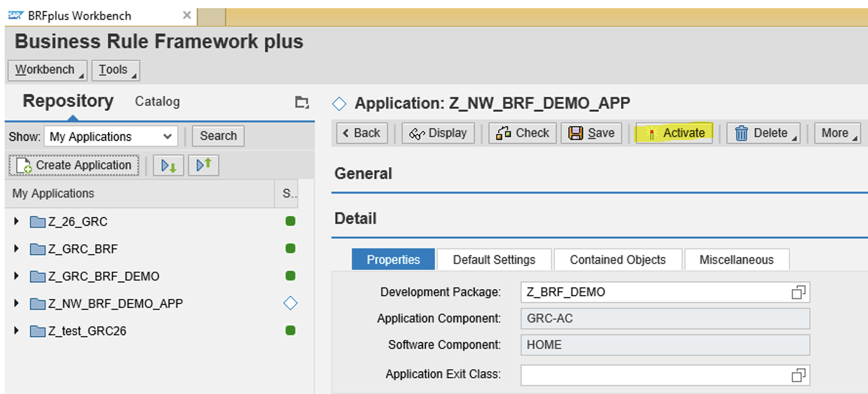Click the Software Component field

coord(665,344)
